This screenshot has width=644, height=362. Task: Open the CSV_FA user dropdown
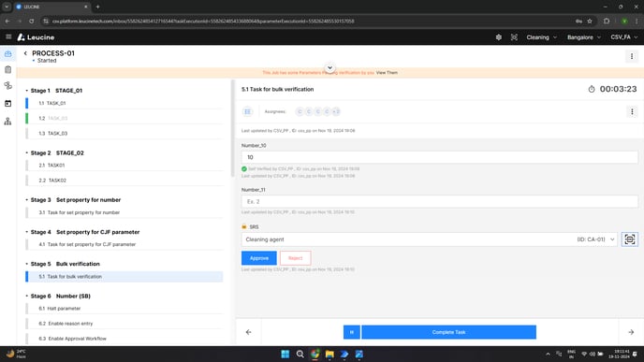click(x=623, y=37)
